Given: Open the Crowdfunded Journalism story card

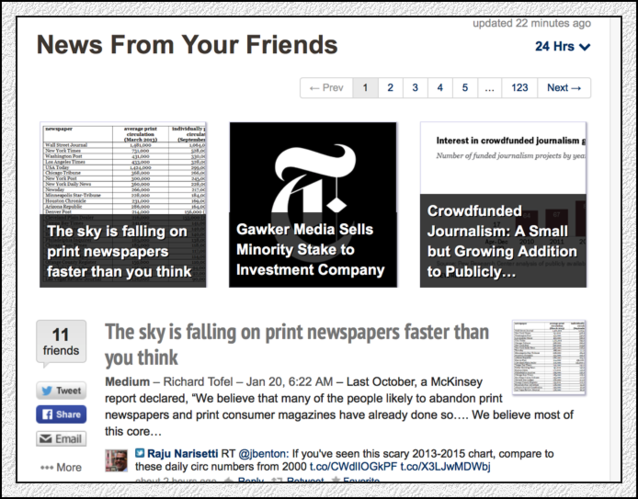Looking at the screenshot, I should [503, 204].
